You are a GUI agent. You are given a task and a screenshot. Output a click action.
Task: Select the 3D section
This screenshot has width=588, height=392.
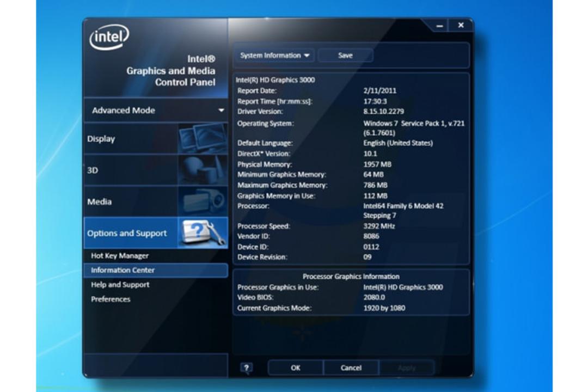pyautogui.click(x=156, y=170)
